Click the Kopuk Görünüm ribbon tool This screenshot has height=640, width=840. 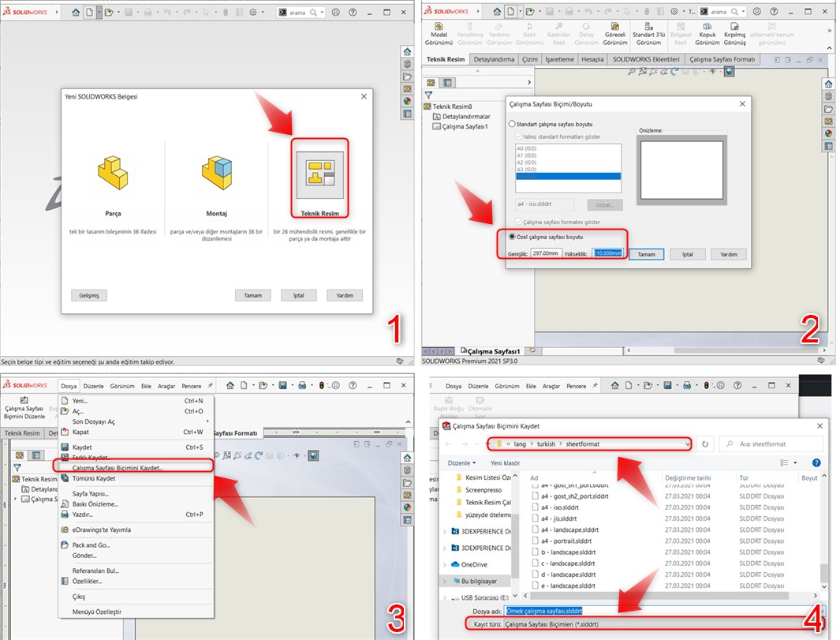[707, 34]
